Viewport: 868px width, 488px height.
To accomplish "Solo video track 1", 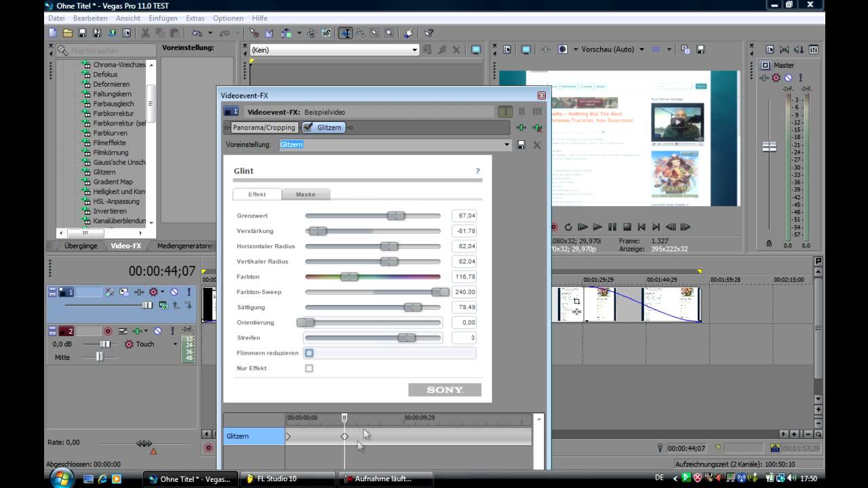I will tap(189, 292).
